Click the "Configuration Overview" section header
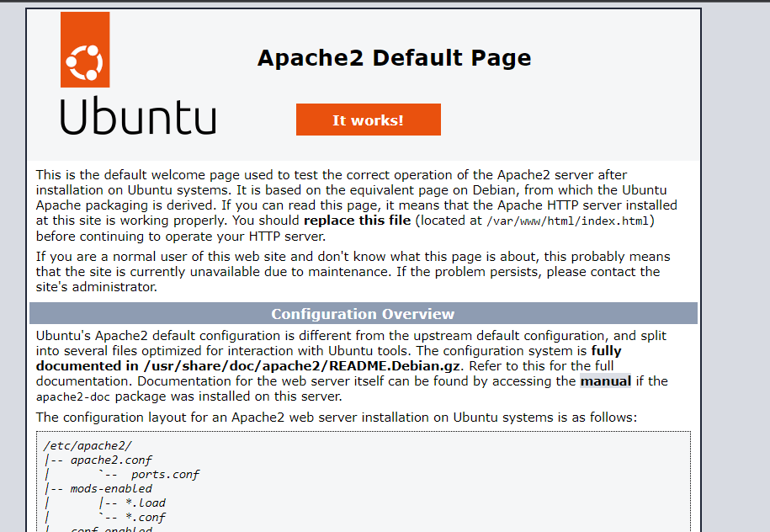This screenshot has width=770, height=532. click(x=364, y=313)
